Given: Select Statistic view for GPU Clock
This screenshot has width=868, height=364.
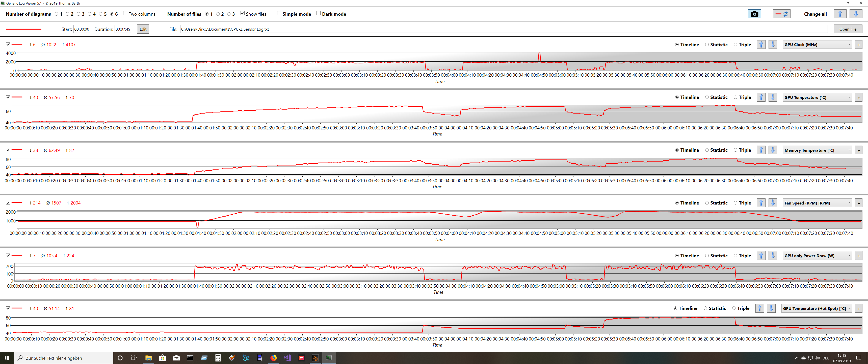Looking at the screenshot, I should [x=707, y=44].
